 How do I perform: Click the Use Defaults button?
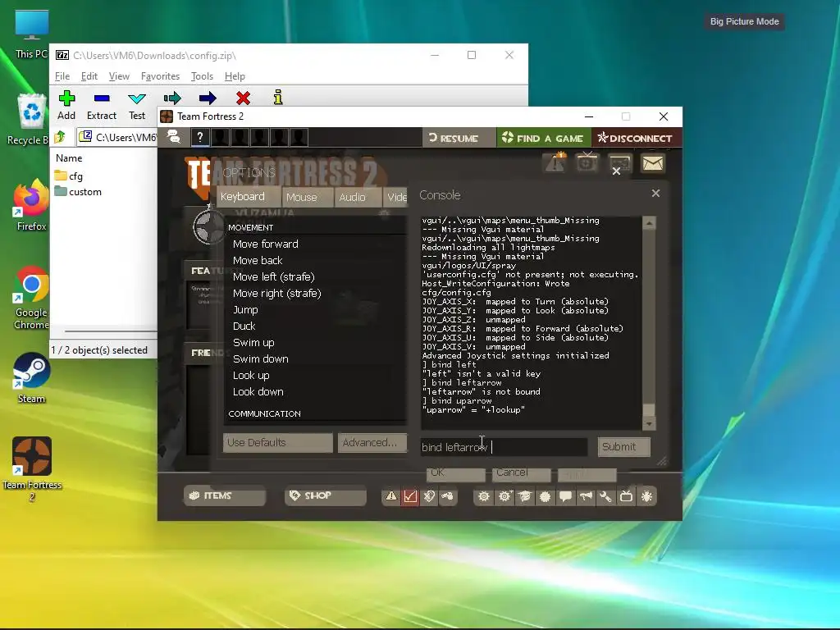tap(277, 442)
